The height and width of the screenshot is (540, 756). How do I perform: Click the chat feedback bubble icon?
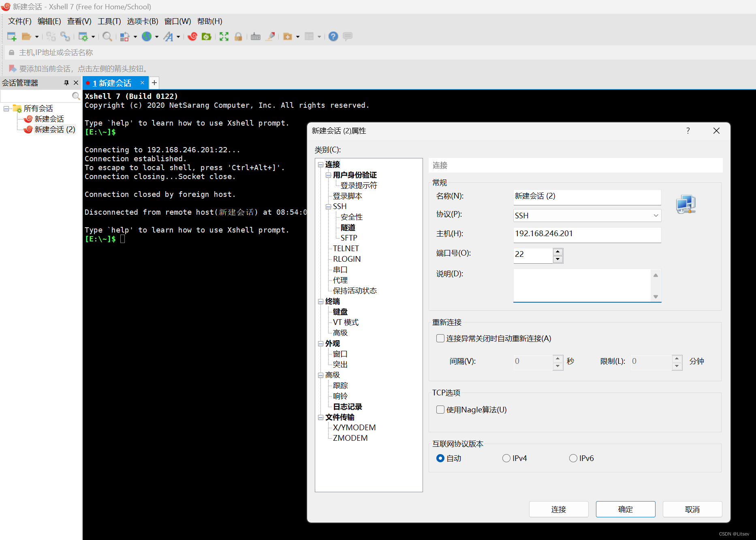(348, 36)
